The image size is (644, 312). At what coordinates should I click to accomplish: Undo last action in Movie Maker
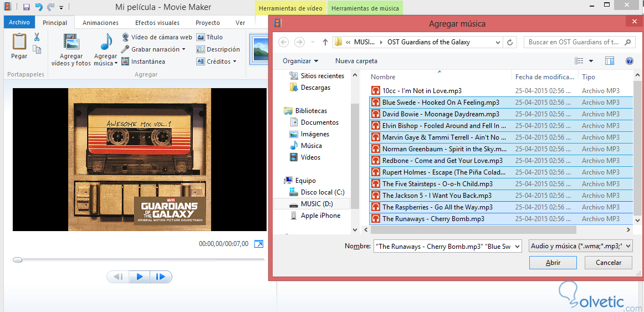click(x=39, y=7)
